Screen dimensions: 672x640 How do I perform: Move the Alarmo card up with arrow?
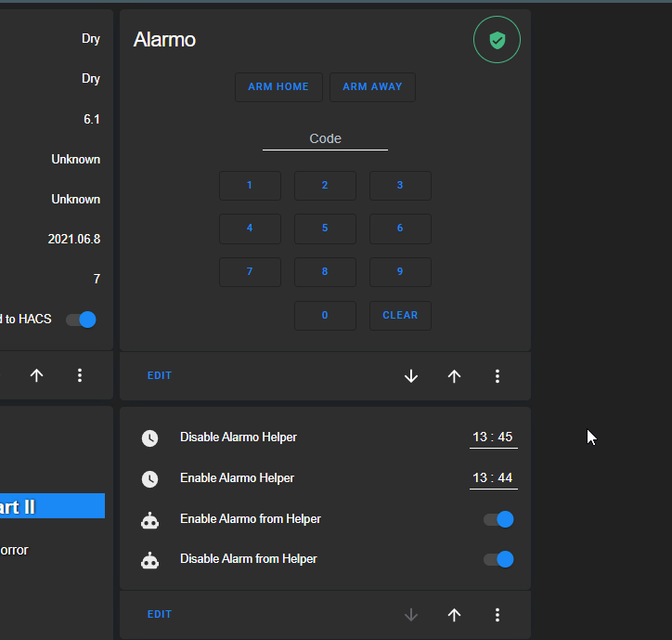point(454,376)
